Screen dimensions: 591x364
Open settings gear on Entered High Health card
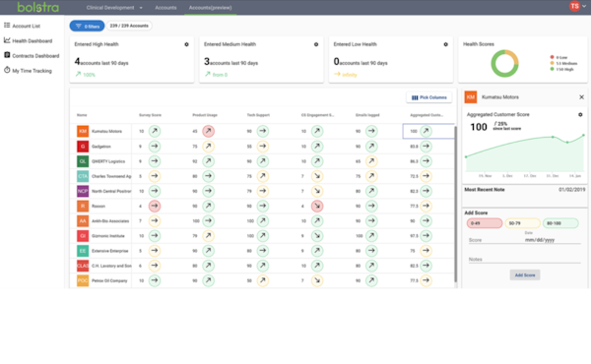coord(186,44)
